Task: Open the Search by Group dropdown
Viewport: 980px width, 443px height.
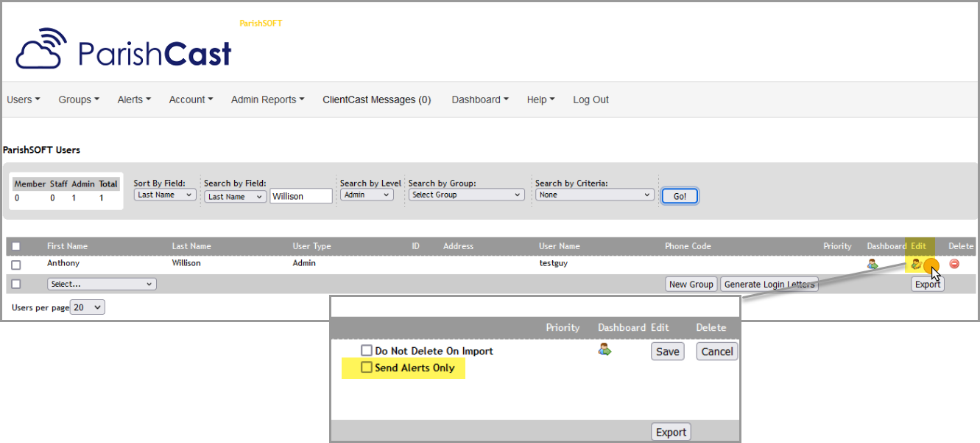Action: coord(466,195)
